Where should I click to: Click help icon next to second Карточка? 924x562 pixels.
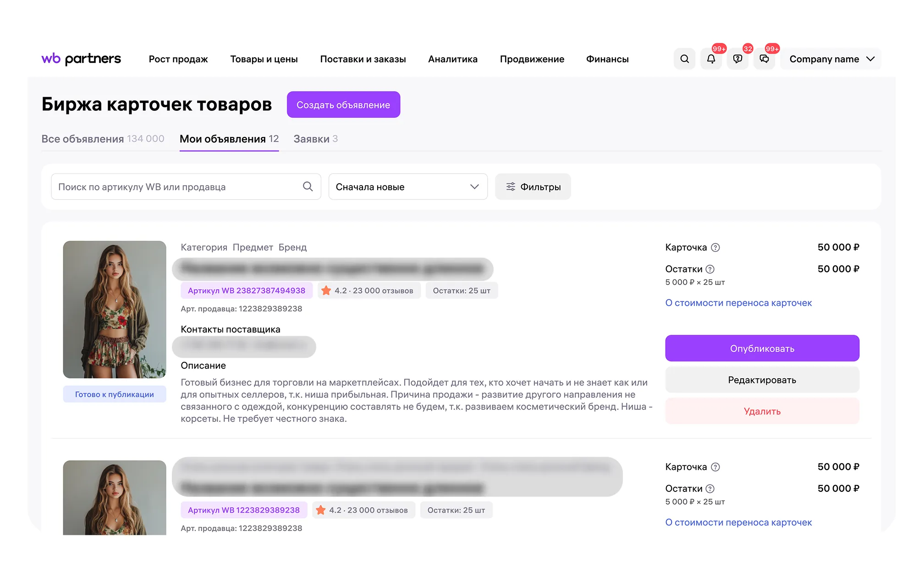(x=715, y=467)
